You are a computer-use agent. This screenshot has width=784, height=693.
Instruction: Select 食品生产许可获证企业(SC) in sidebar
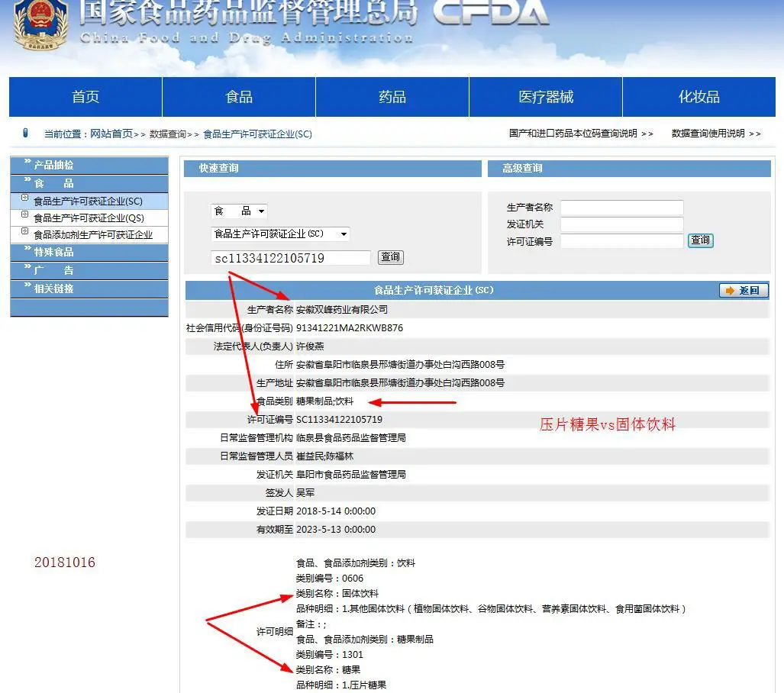tap(88, 201)
